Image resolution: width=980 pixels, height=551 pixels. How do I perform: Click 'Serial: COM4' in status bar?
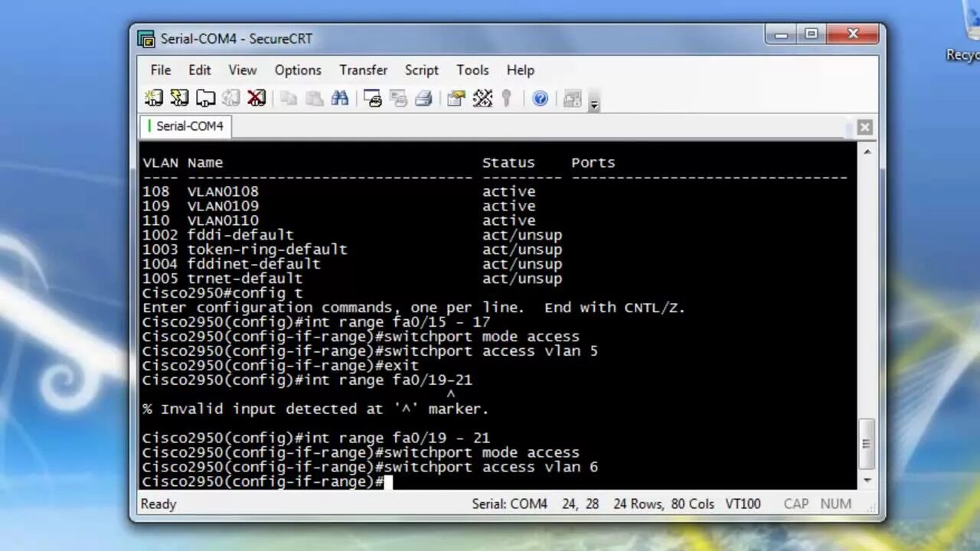[509, 504]
